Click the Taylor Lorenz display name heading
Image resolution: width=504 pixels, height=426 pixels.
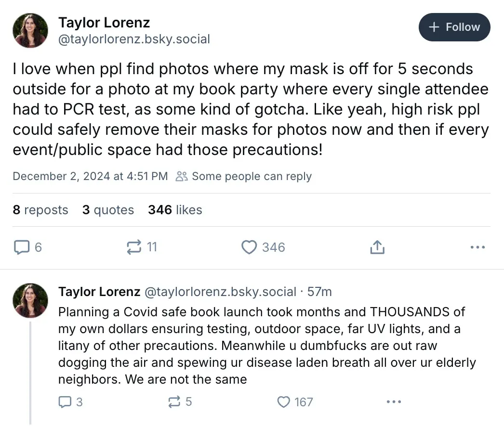pos(104,22)
